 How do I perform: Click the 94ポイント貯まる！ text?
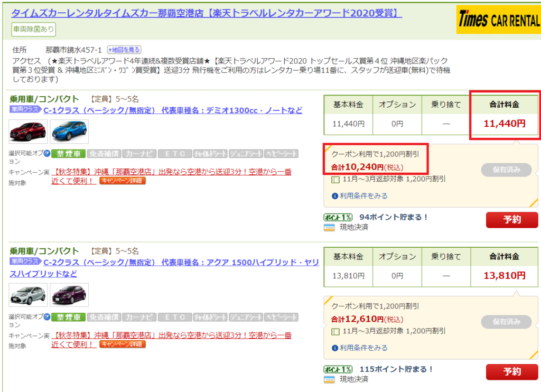pyautogui.click(x=394, y=217)
